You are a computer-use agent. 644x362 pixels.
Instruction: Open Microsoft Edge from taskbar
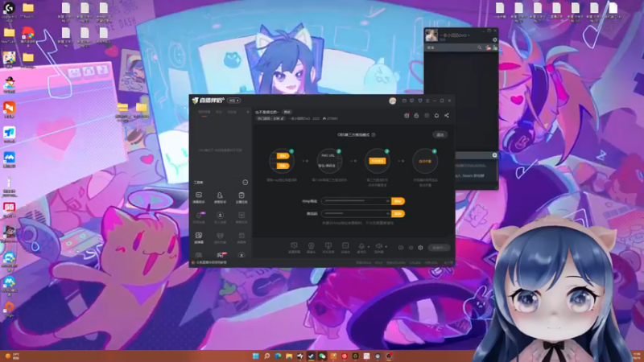point(278,356)
